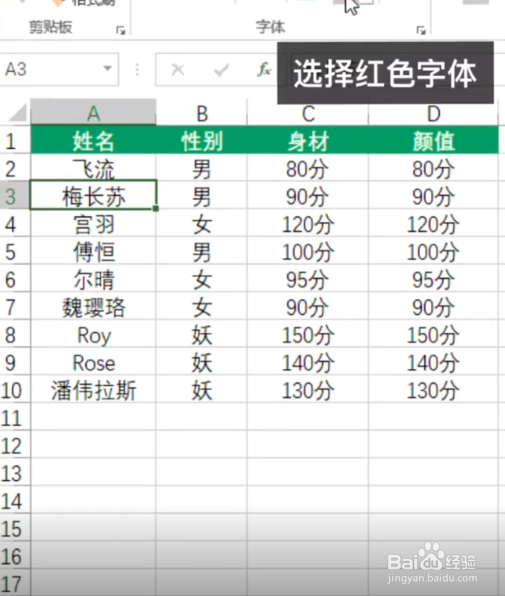Click the cell containing 魏璎珞
Image resolution: width=505 pixels, height=596 pixels.
pos(93,307)
